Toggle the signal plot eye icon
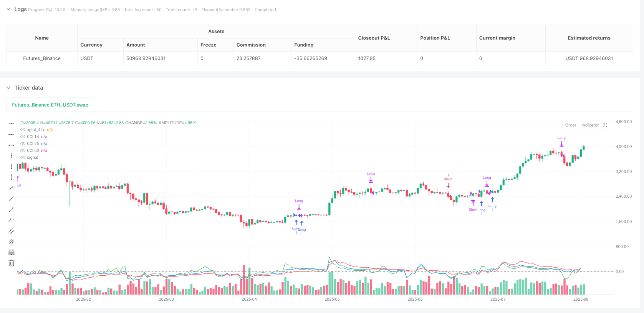This screenshot has height=313, width=644. point(23,158)
